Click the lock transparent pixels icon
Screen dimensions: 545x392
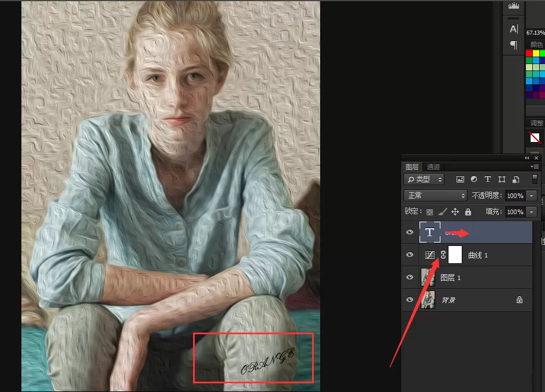click(x=430, y=212)
